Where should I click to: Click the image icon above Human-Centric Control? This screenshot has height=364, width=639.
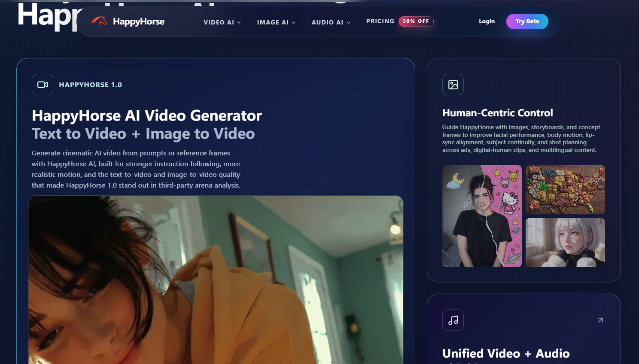pos(453,85)
